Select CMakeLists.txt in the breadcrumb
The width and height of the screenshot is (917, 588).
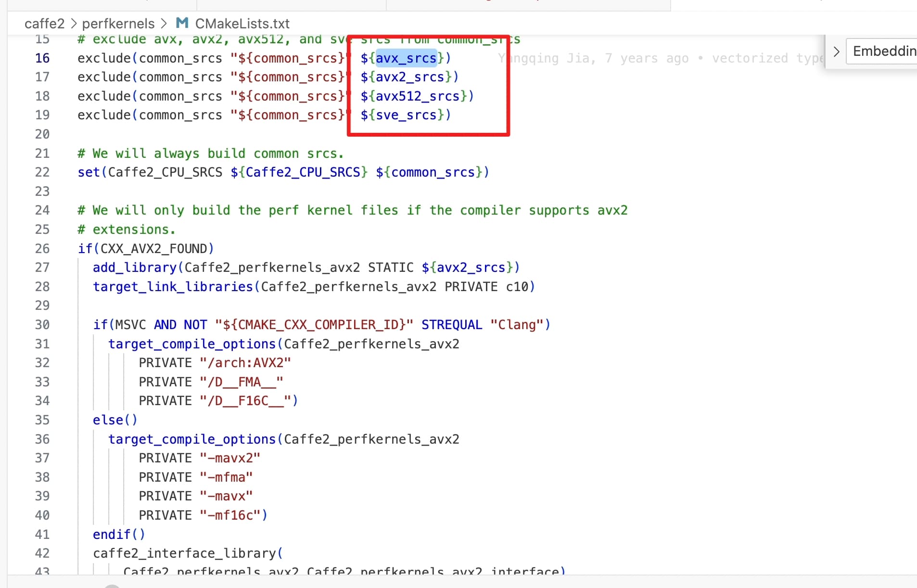point(242,24)
